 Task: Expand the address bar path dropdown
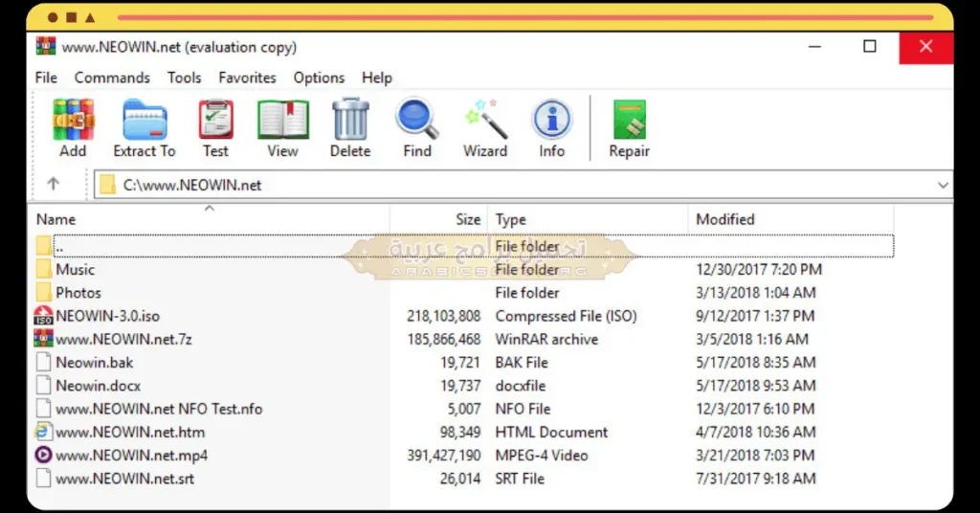943,185
